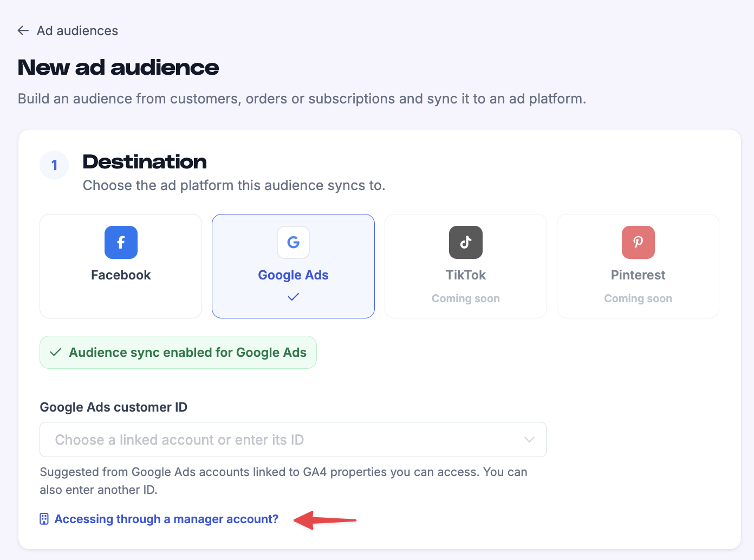
Task: Open Accessing through a manager account link
Action: 166,519
